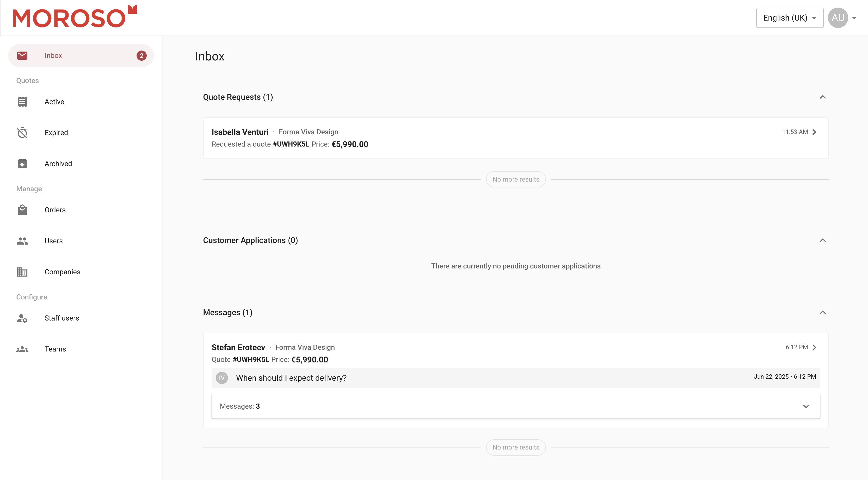Screen dimensions: 868x480
Task: Click the Inbox unread badge showing 2
Action: tap(141, 55)
